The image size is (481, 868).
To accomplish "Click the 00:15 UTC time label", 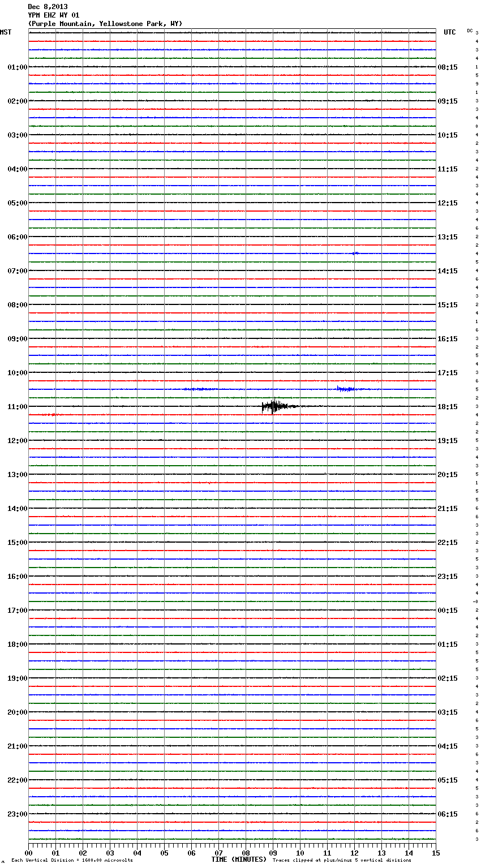I will click(448, 611).
